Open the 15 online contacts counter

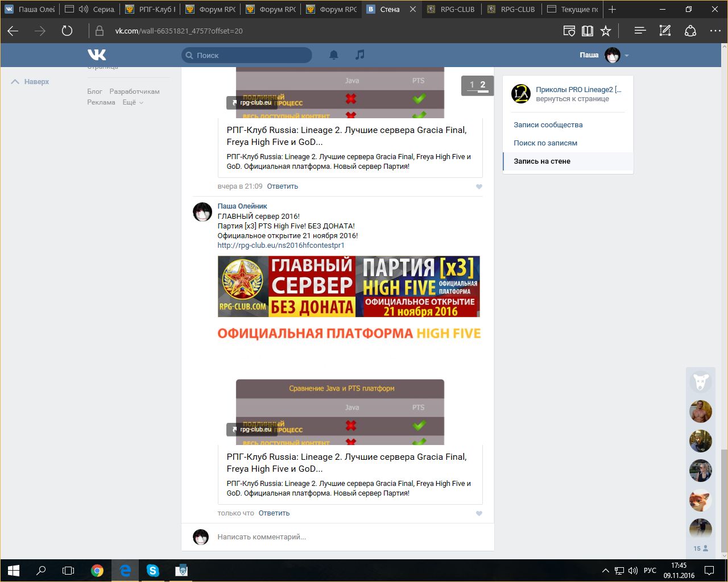pyautogui.click(x=701, y=549)
